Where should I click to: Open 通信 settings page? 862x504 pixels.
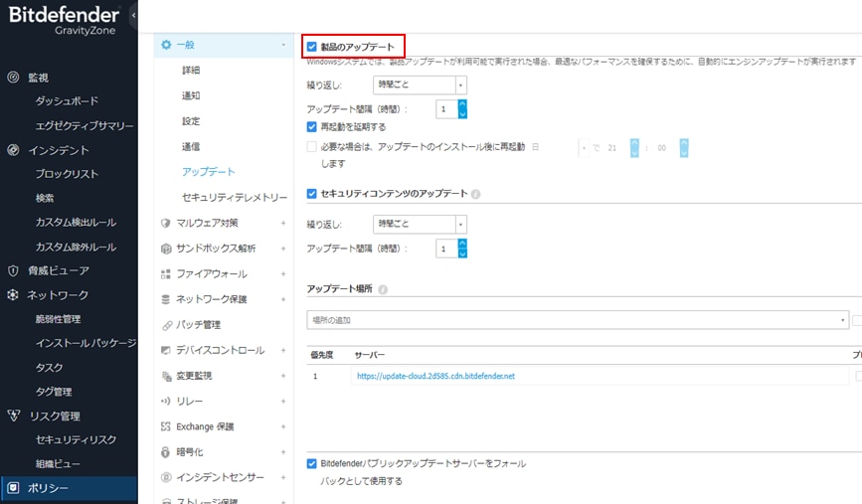[191, 147]
